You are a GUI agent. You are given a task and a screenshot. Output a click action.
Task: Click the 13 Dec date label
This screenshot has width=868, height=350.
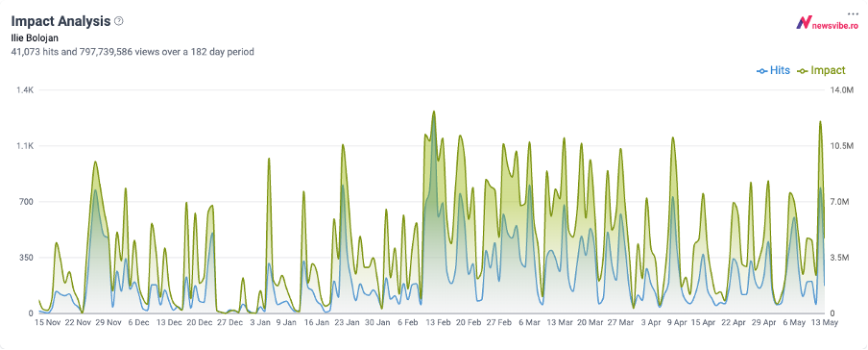point(169,322)
